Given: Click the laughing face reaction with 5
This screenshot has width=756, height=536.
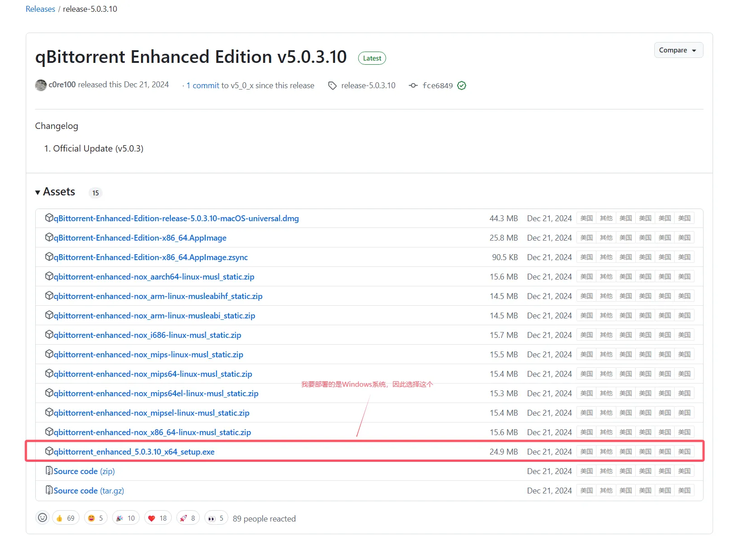Looking at the screenshot, I should tap(95, 518).
